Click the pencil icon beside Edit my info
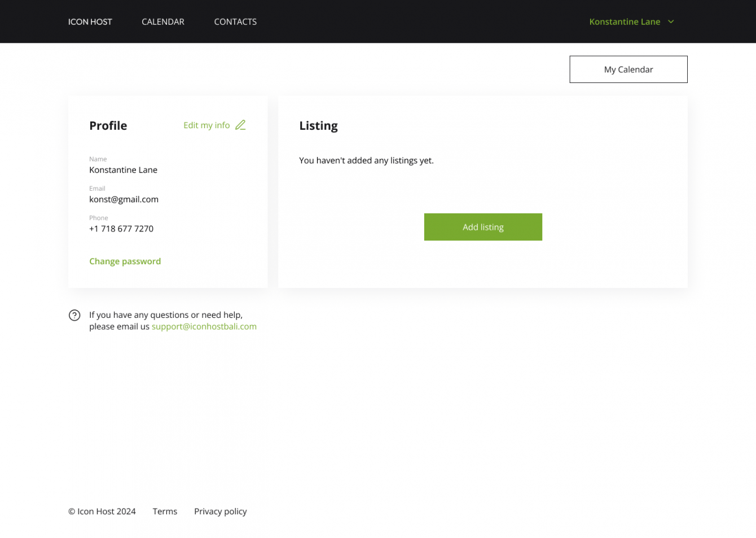756x538 pixels. tap(240, 125)
